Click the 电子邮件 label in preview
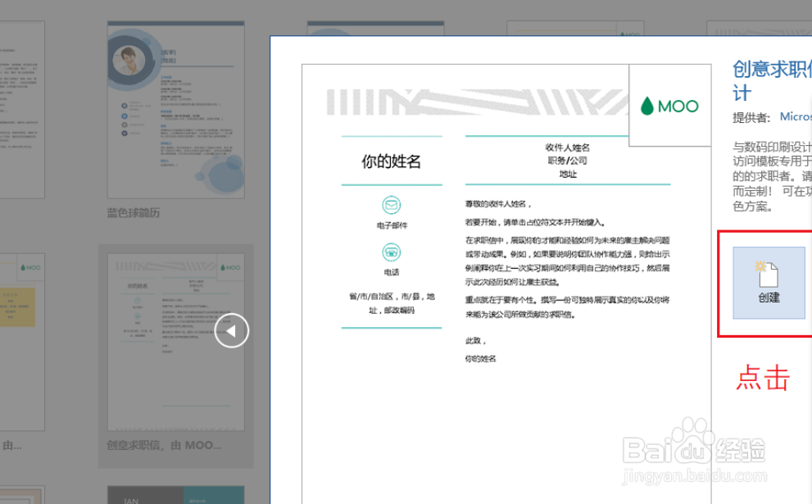This screenshot has height=504, width=812. [392, 225]
